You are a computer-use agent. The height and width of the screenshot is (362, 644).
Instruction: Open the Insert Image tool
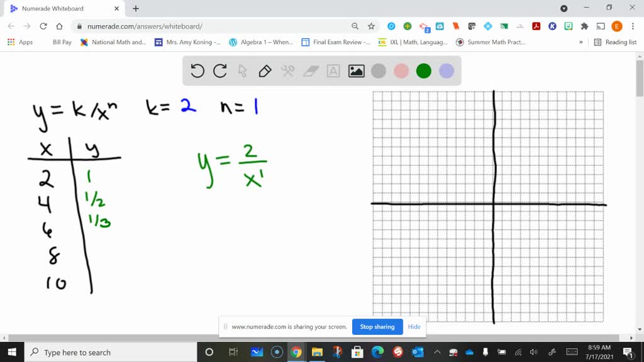click(x=356, y=71)
